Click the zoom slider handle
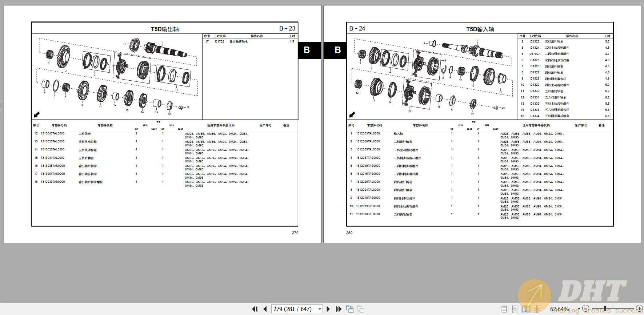Screen dimensions: 644x315 (605, 309)
